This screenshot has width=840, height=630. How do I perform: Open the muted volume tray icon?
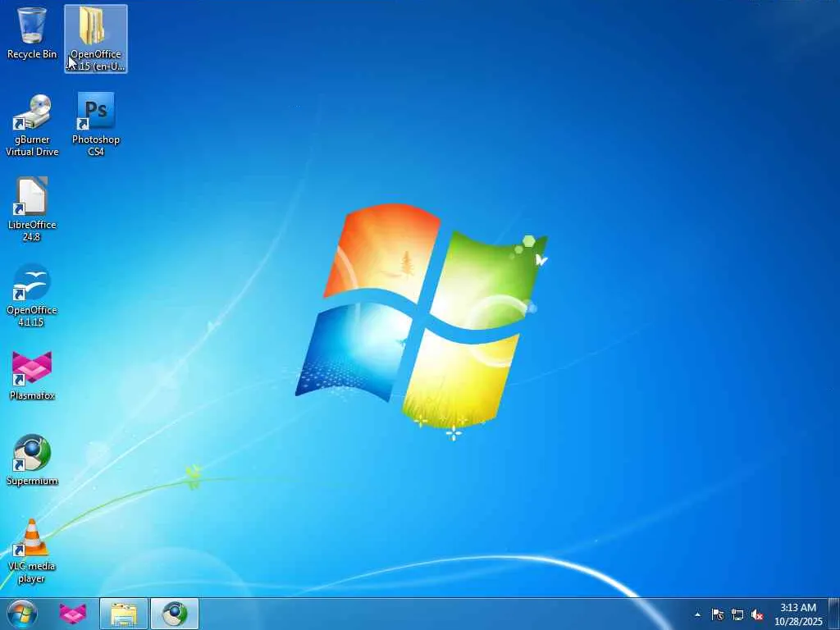pos(757,614)
